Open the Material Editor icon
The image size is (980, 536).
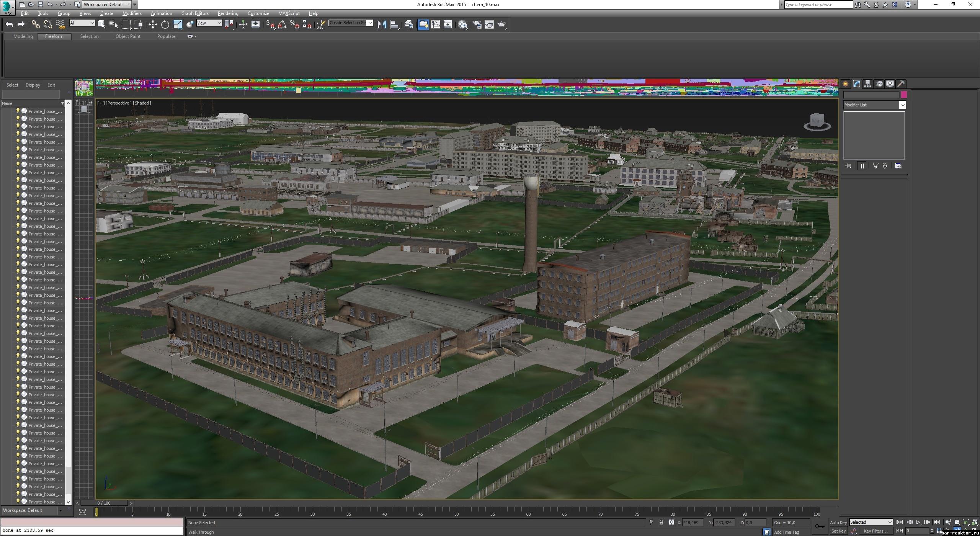click(462, 25)
